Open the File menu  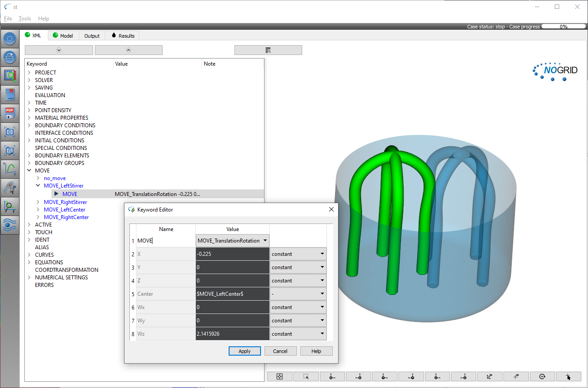[8, 19]
